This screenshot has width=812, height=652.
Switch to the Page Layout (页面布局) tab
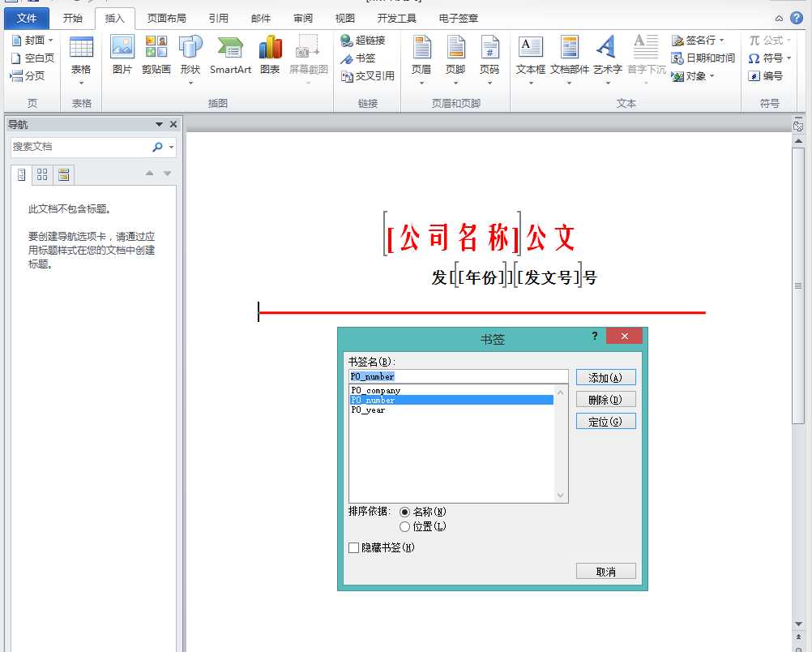coord(166,18)
